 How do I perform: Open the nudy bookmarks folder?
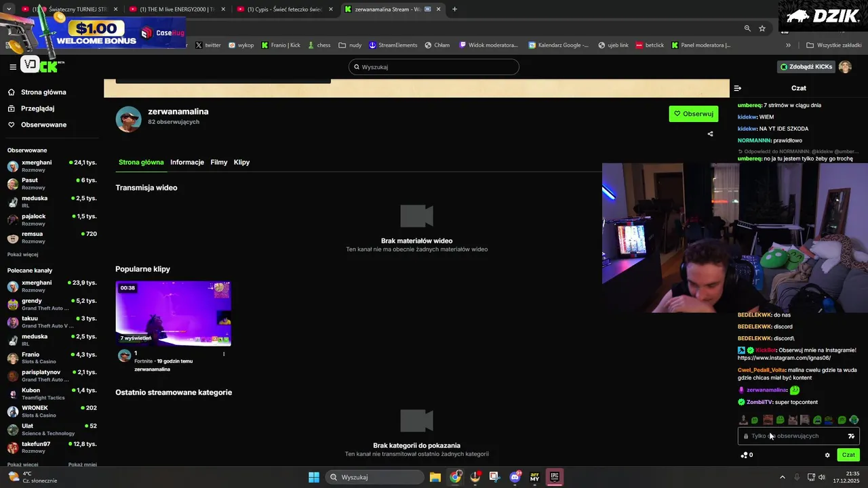(x=350, y=45)
